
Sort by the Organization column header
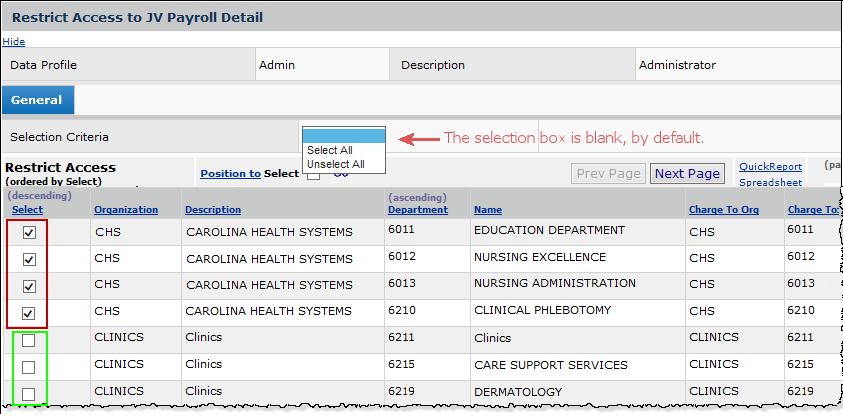pos(126,210)
